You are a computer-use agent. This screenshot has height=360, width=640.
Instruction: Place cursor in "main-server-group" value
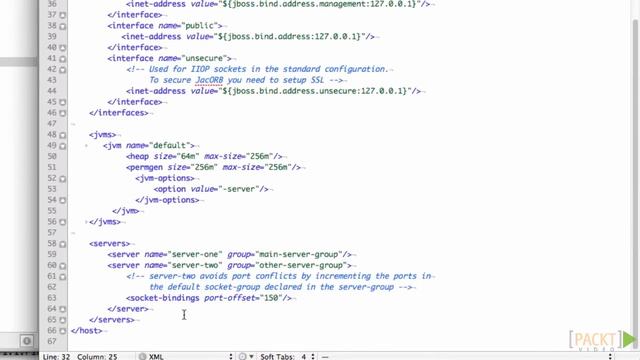point(299,254)
